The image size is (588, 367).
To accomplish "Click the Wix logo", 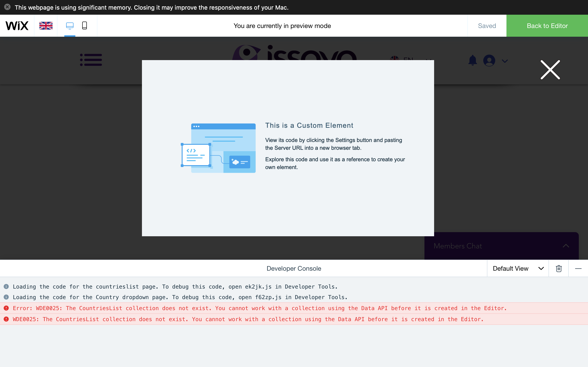I will pos(17,26).
